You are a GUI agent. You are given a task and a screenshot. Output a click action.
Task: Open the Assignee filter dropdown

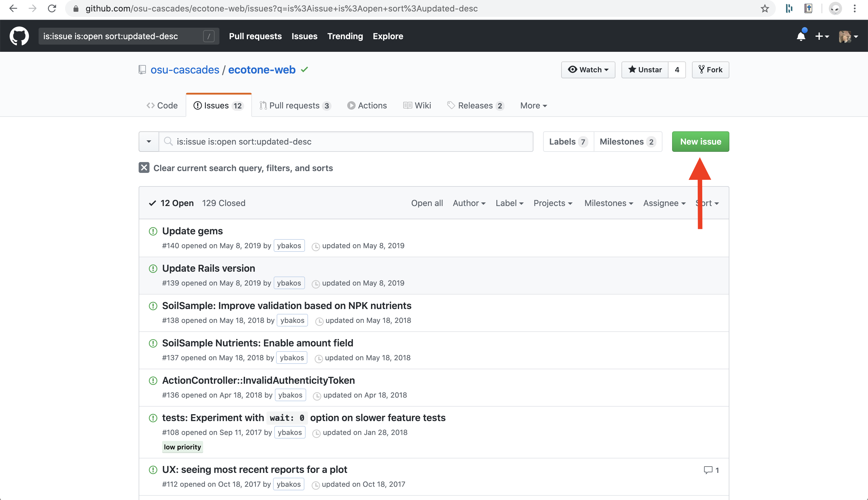pos(664,203)
